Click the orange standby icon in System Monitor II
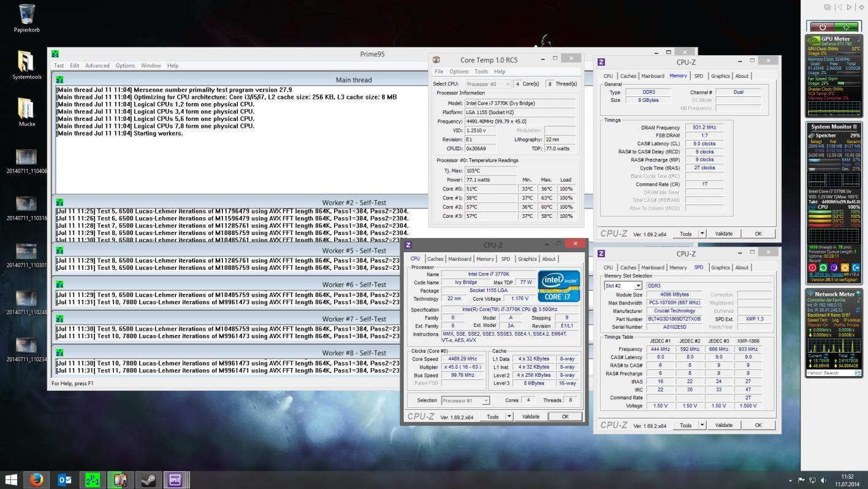868x489 pixels. pos(845,268)
